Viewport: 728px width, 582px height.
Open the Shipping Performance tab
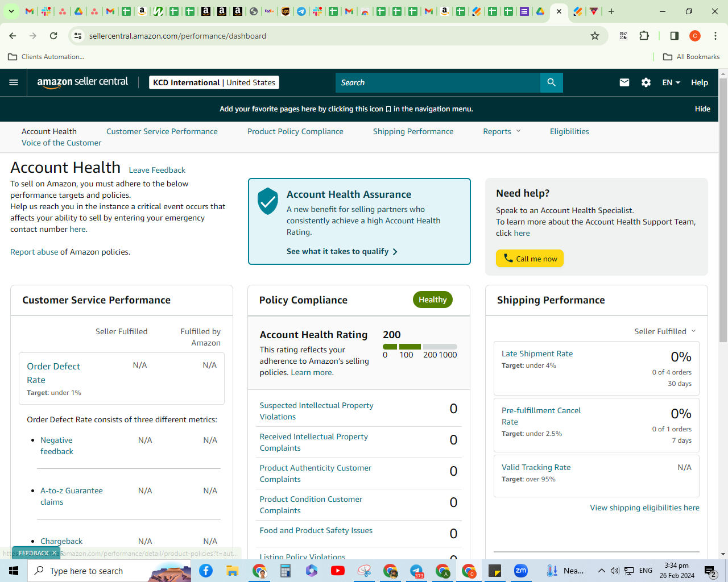(x=413, y=131)
